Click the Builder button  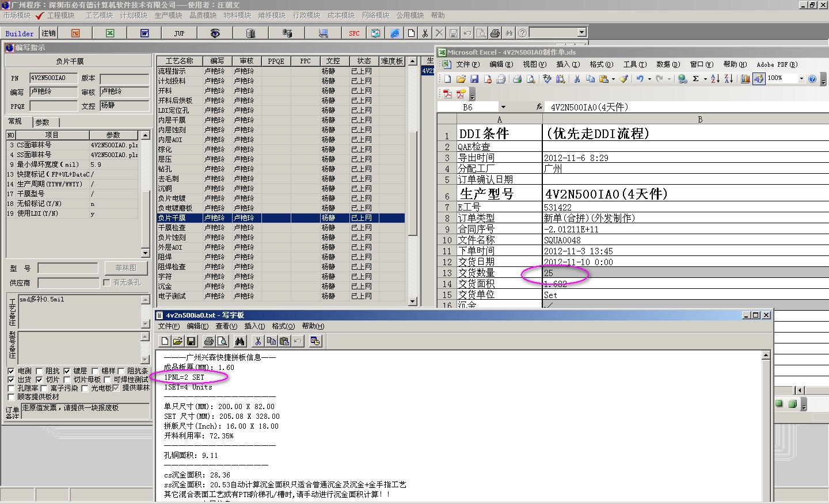[20, 33]
